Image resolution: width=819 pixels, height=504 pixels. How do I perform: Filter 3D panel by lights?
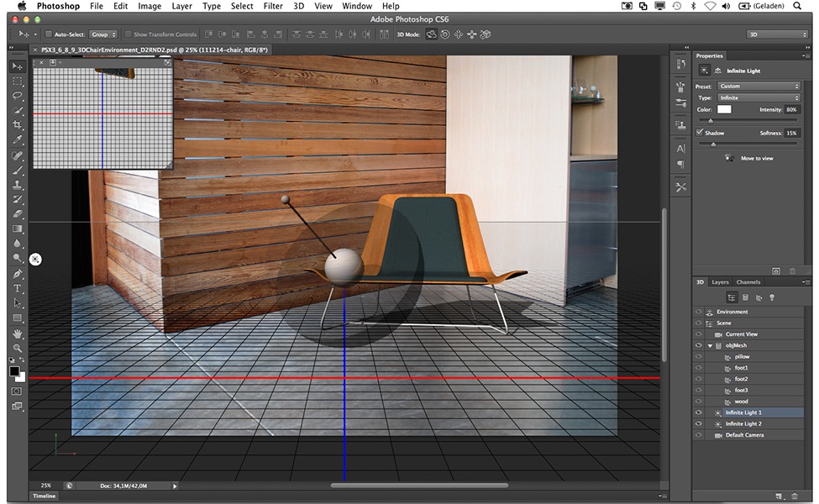coord(771,297)
